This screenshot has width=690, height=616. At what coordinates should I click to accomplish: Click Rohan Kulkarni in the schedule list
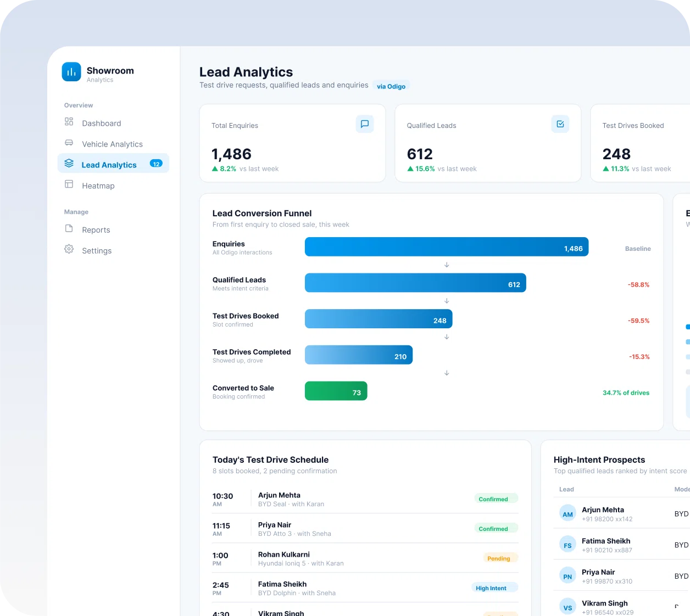(284, 555)
